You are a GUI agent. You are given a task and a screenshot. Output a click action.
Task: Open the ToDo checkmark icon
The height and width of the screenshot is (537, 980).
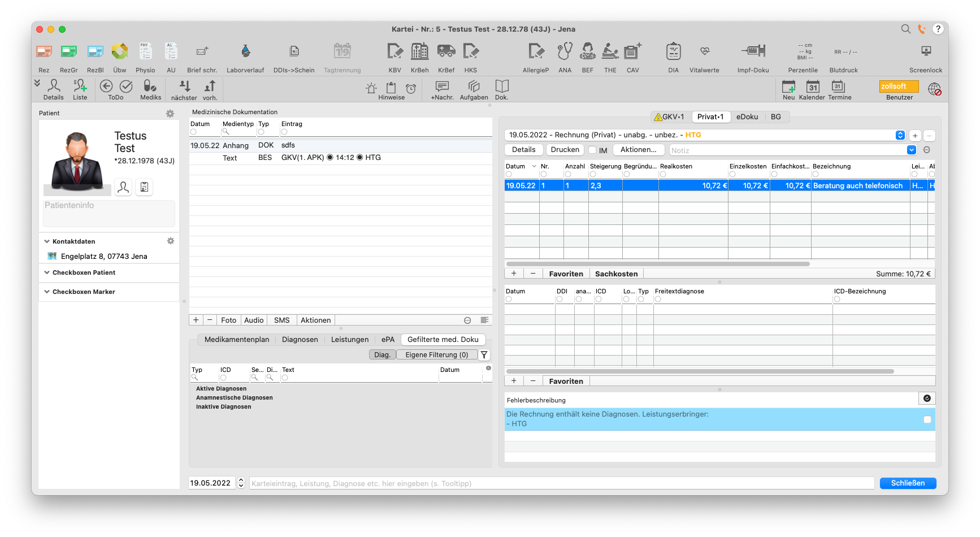pyautogui.click(x=126, y=86)
